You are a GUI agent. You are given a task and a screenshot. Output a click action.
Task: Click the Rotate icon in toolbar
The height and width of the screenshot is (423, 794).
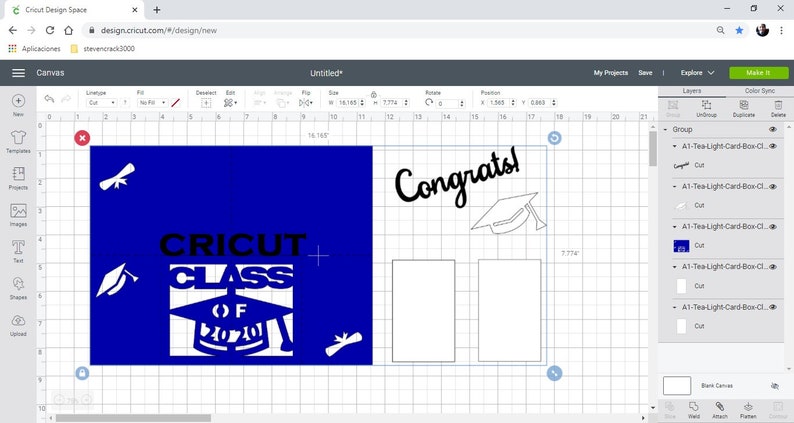tap(429, 102)
